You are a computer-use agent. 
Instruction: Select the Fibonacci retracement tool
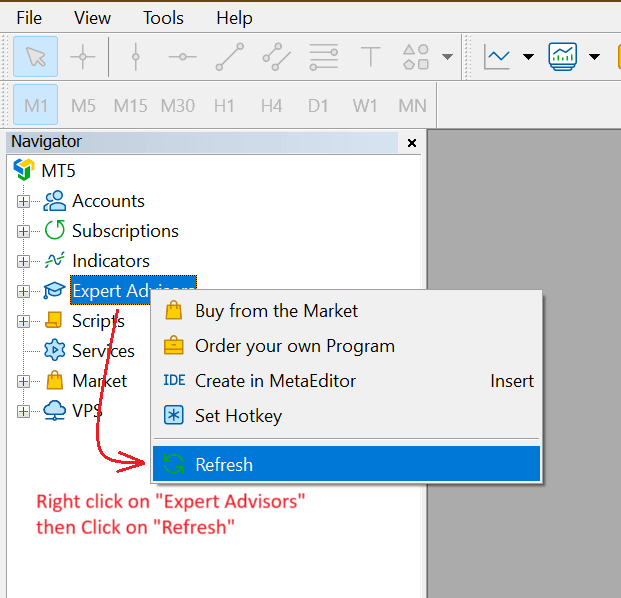(324, 57)
